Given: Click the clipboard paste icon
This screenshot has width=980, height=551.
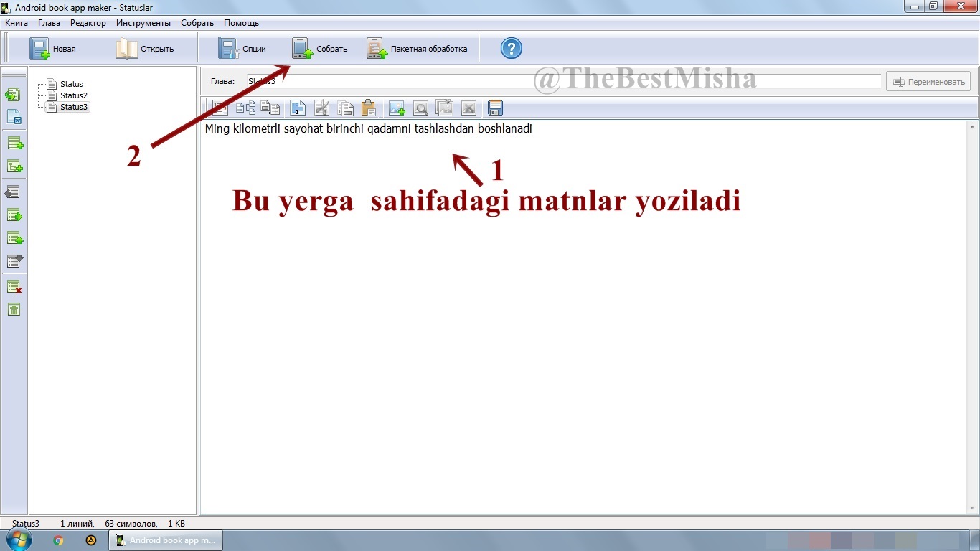Looking at the screenshot, I should click(x=368, y=108).
